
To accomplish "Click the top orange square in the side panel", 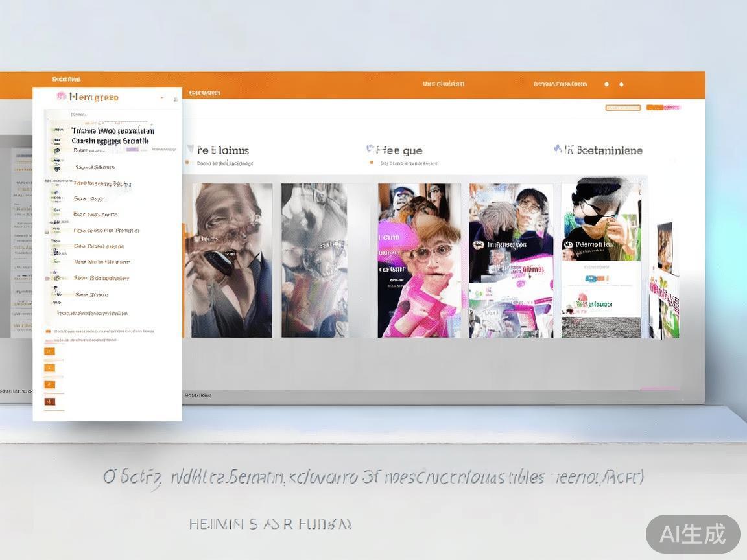I will point(49,351).
